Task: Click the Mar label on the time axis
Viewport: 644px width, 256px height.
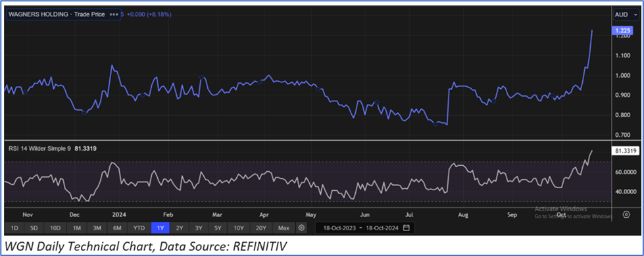Action: pos(217,215)
